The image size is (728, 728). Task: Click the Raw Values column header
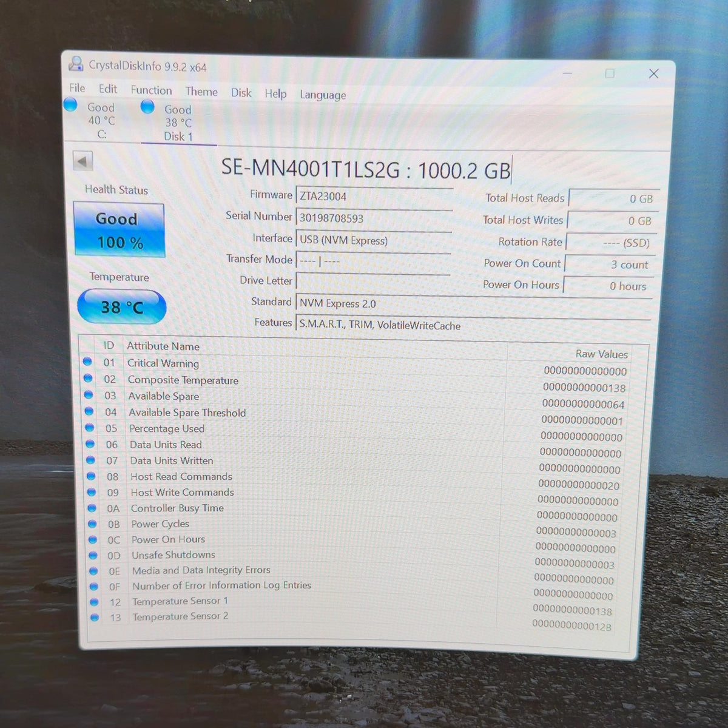(x=601, y=354)
